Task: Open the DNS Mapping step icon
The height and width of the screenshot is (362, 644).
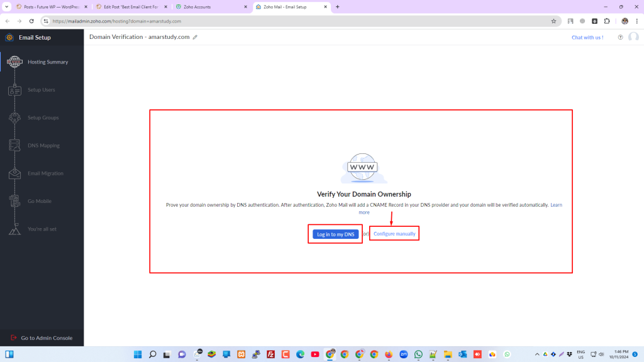Action: point(15,145)
